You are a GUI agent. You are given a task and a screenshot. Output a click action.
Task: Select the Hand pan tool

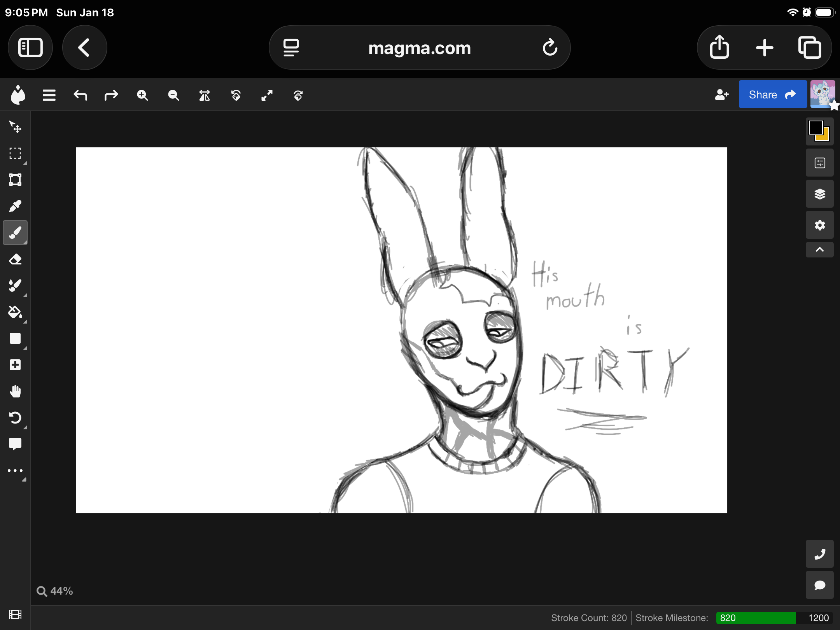point(15,392)
